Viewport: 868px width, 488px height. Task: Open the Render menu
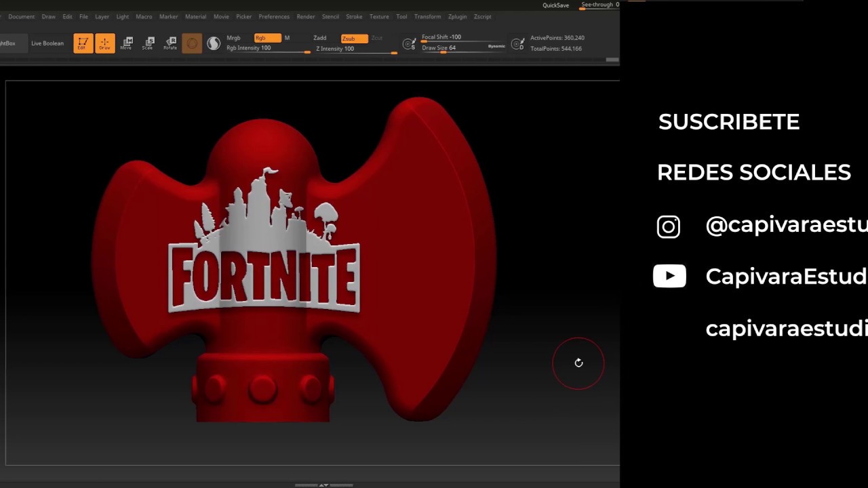[x=306, y=16]
